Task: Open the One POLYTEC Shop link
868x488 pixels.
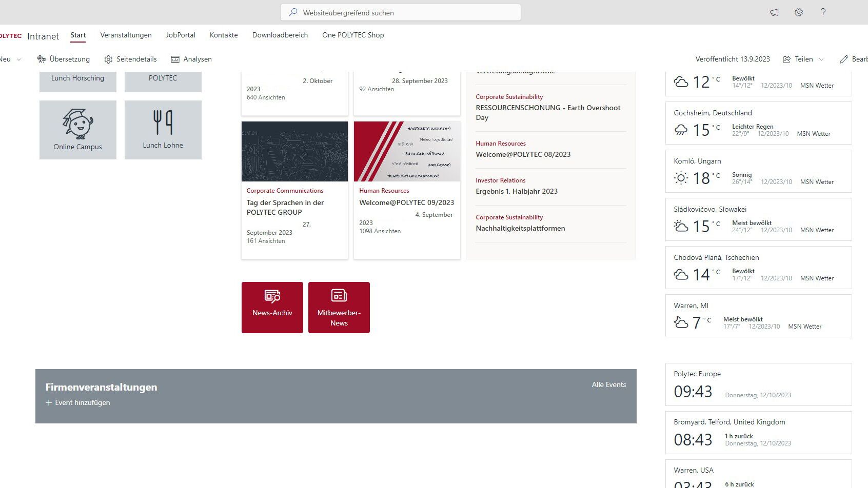Action: 353,35
